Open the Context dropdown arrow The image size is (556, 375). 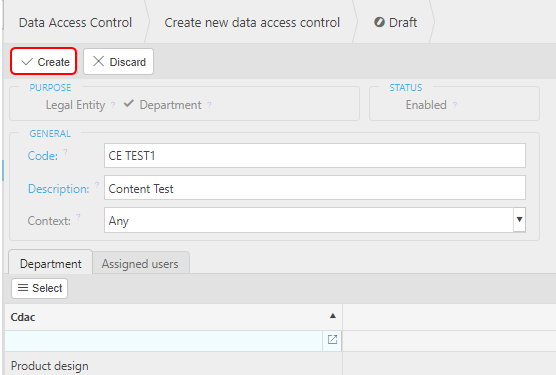[519, 220]
